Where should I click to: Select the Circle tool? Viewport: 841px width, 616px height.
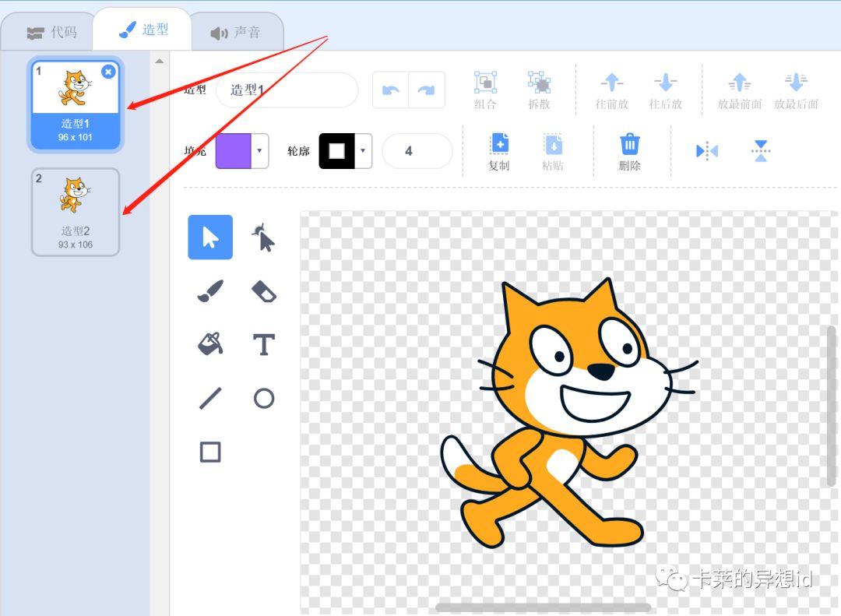click(263, 398)
